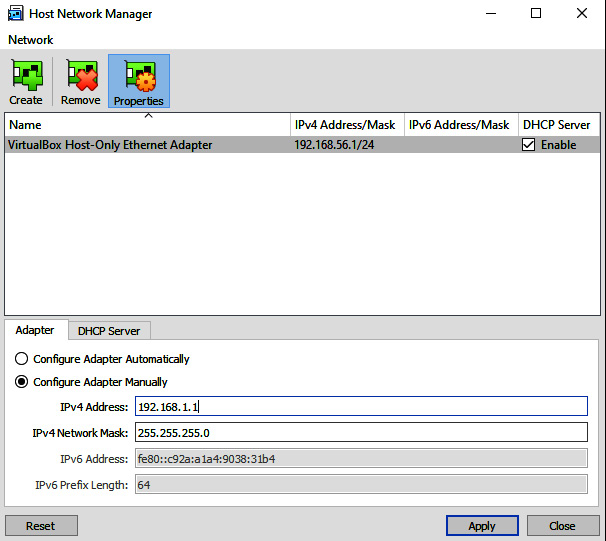This screenshot has width=606, height=541.
Task: Switch to the DHCP Server tab
Action: click(109, 331)
